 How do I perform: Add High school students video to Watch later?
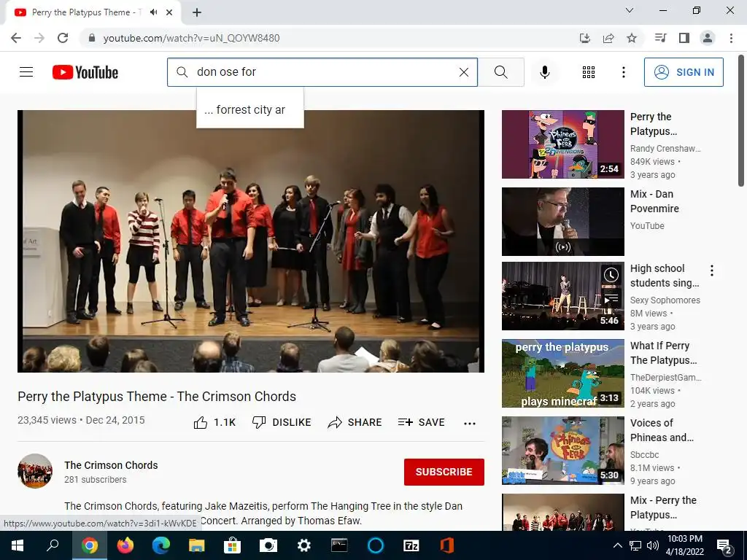coord(611,275)
